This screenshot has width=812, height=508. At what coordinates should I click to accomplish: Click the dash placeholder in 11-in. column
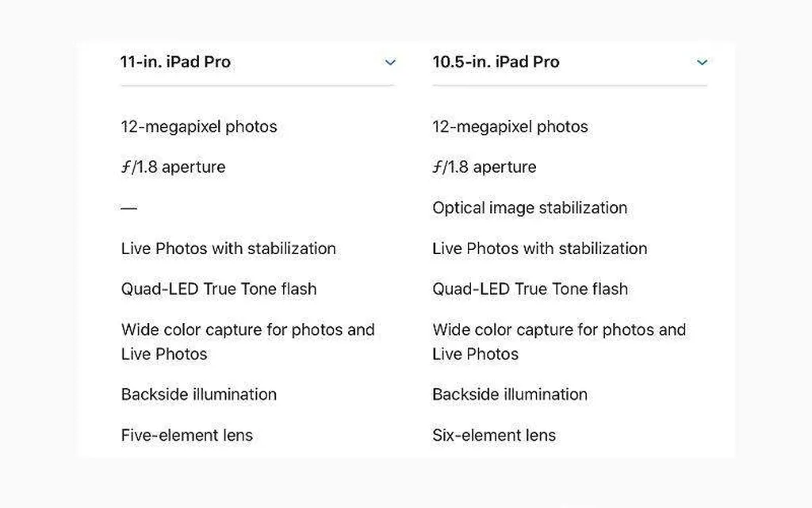tap(129, 208)
